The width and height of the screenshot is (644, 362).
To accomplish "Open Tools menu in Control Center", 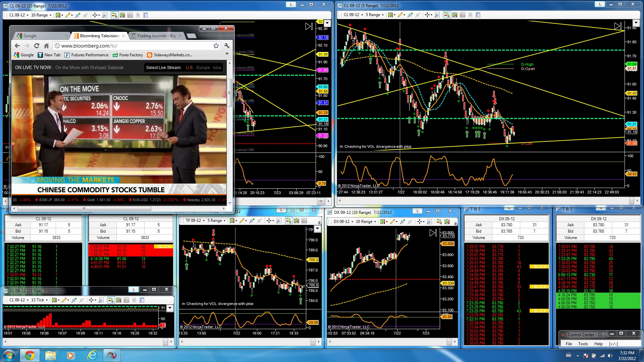I will click(583, 344).
